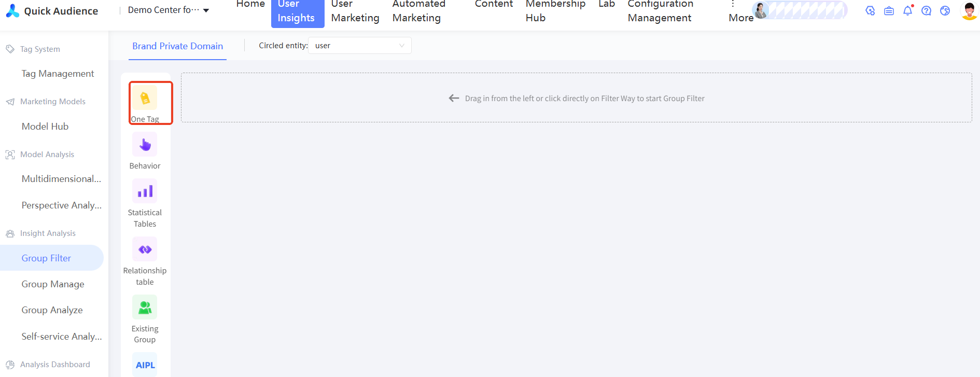Open Lab in top navigation

point(607,4)
